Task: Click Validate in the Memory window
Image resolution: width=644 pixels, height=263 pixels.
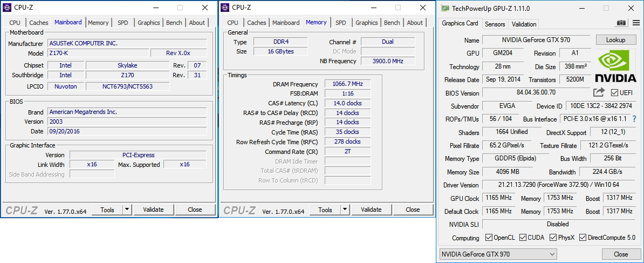Action: coord(371,210)
